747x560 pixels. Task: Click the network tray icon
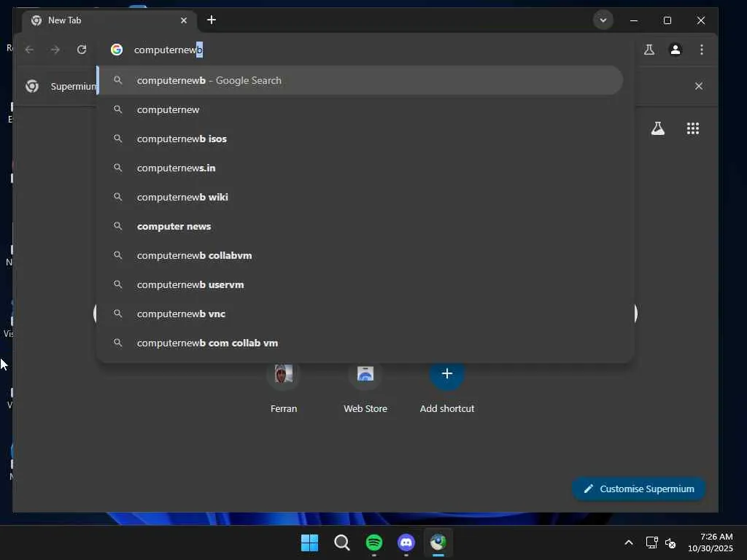(651, 542)
